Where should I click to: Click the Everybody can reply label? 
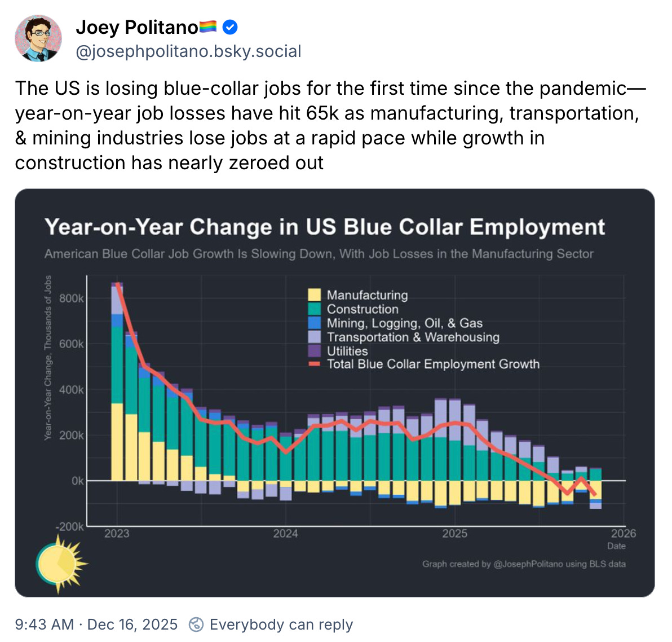tap(281, 625)
